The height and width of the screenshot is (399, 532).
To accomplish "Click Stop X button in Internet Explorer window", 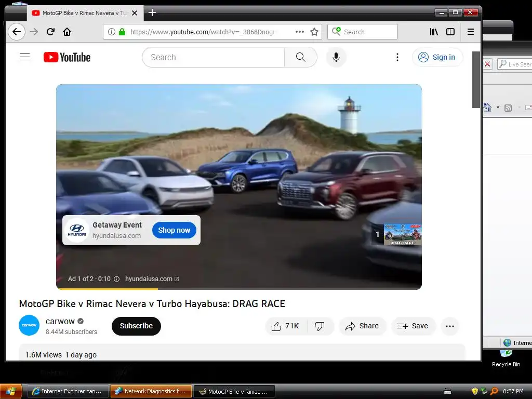I will [x=487, y=64].
